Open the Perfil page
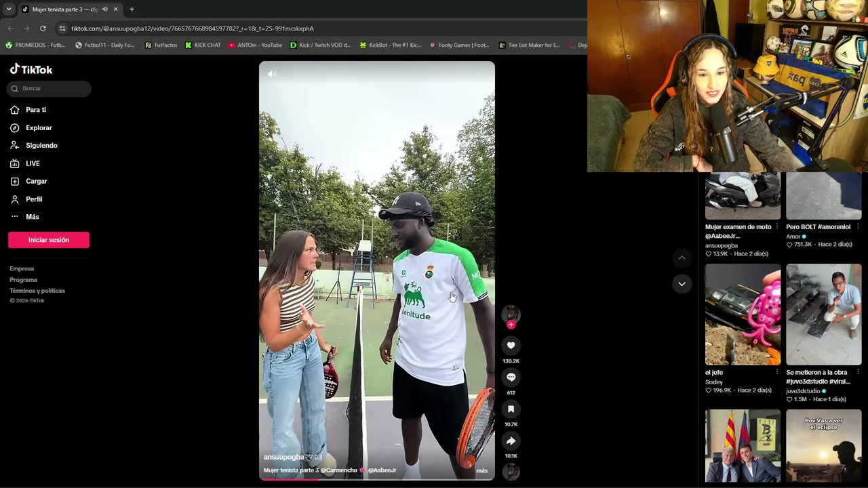The width and height of the screenshot is (868, 488). [26, 199]
